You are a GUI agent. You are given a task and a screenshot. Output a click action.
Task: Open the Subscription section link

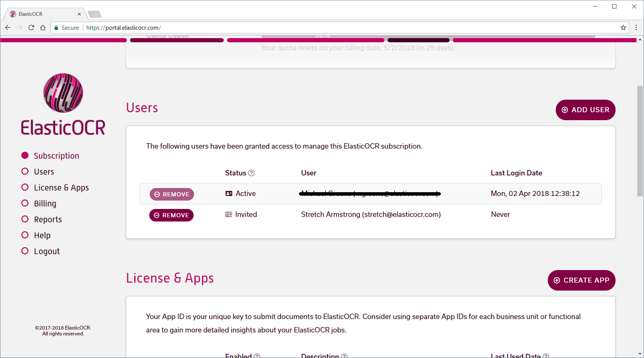[56, 156]
